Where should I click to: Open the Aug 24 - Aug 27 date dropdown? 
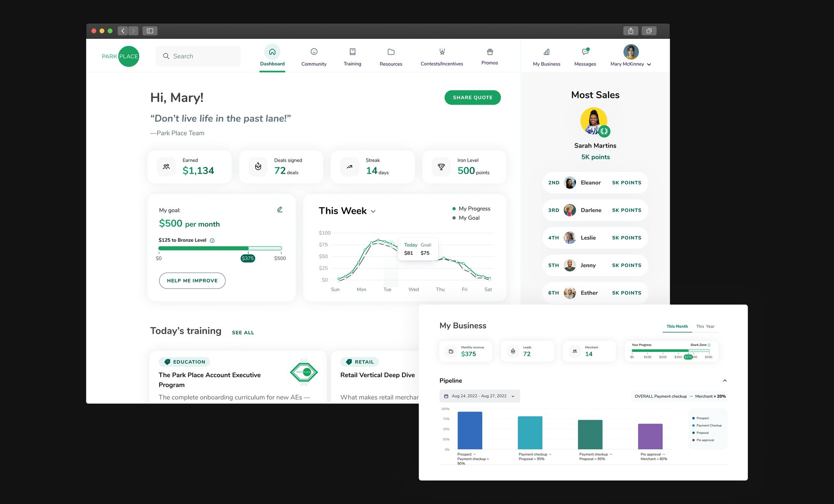pos(480,396)
